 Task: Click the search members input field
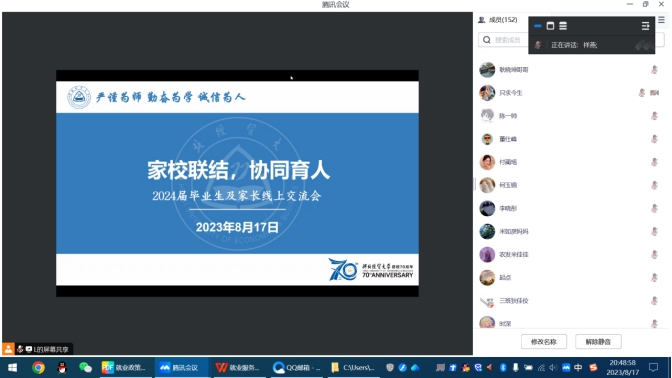click(503, 40)
